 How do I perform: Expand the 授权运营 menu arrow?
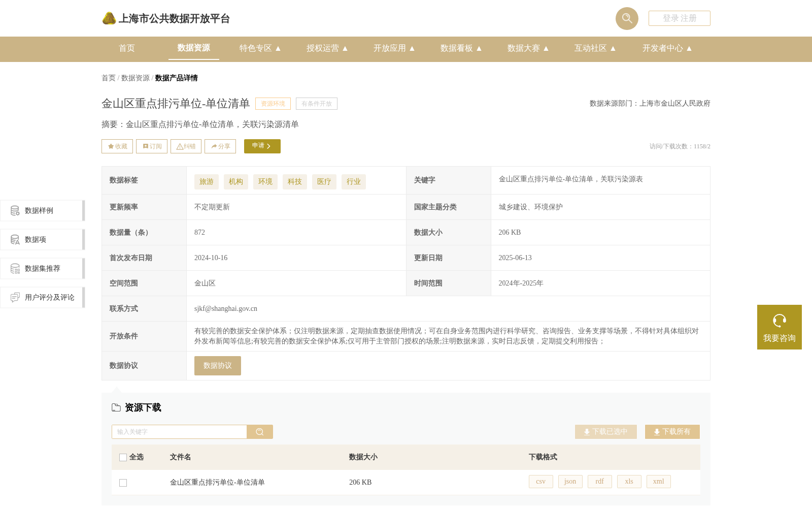(x=345, y=48)
